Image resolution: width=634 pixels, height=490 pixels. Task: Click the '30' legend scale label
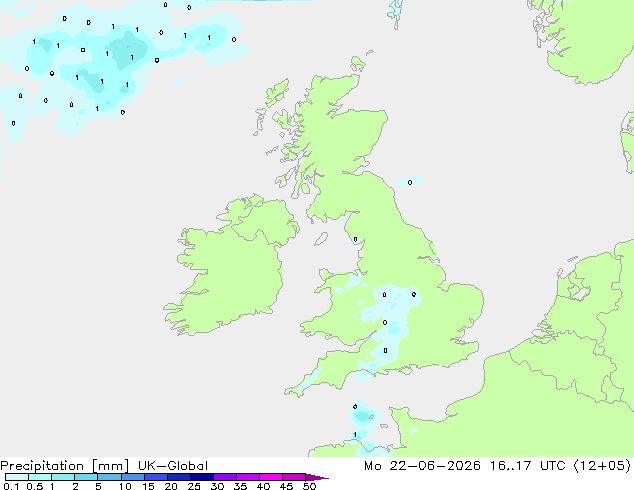point(217,486)
